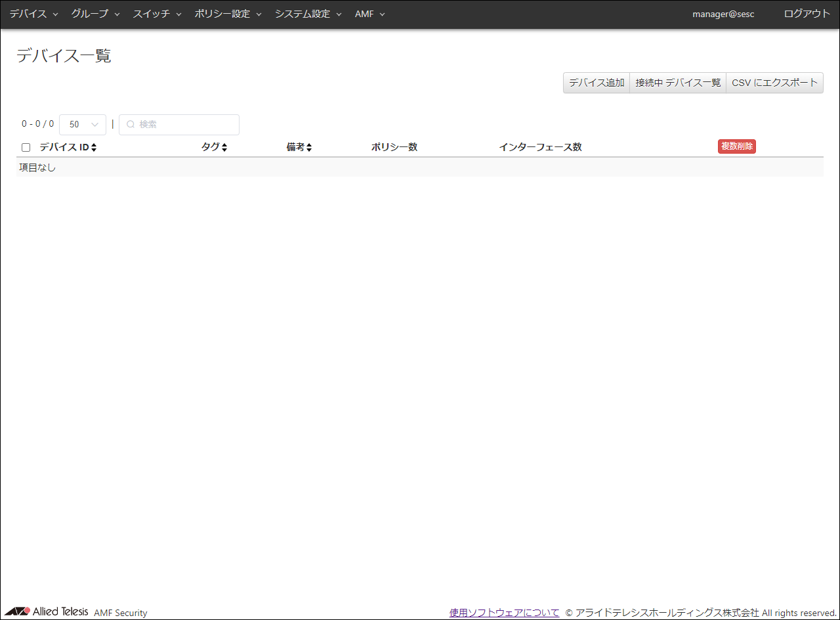Screen dimensions: 840x620
Task: Click the デバイス追加 button
Action: coord(597,83)
